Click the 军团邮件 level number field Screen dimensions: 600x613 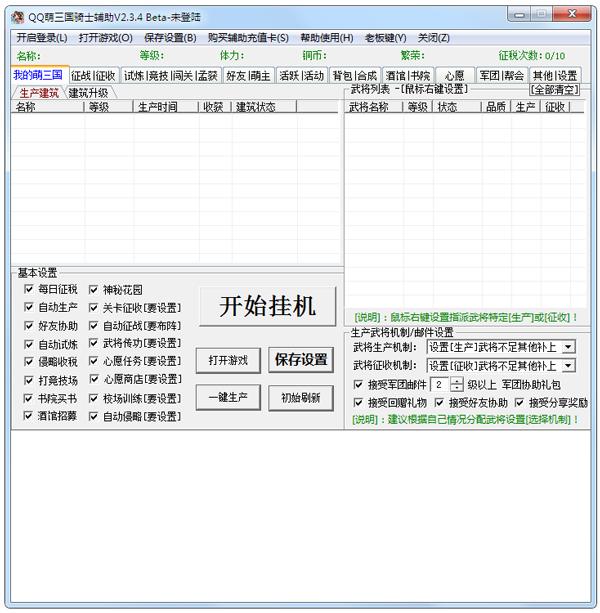click(440, 385)
